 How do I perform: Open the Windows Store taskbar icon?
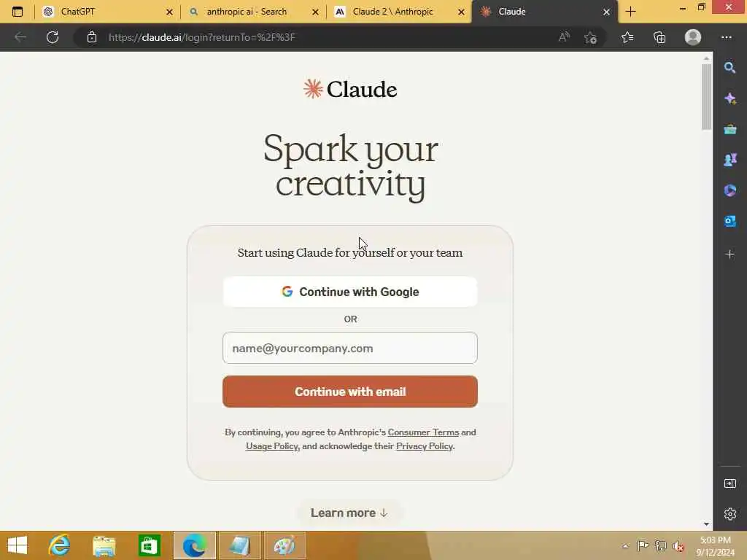pyautogui.click(x=149, y=545)
